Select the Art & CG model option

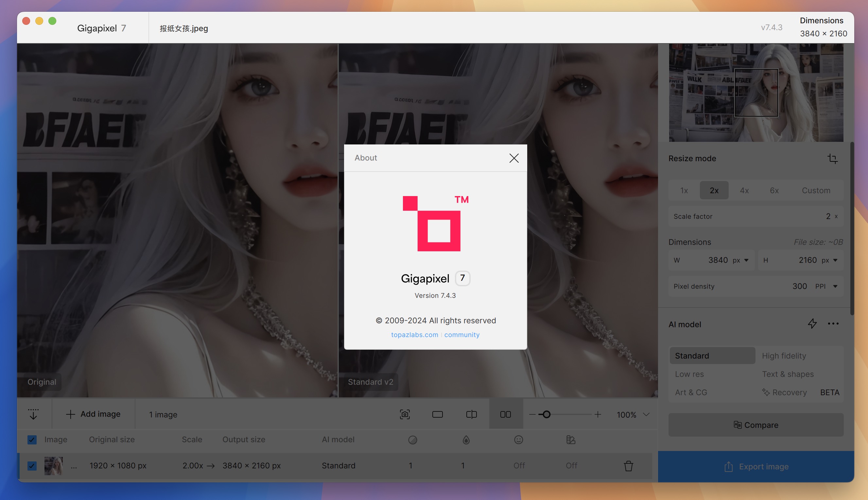[691, 392]
